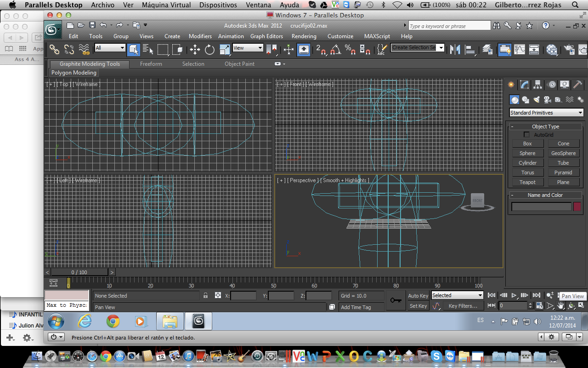Click the Time Configuration icon

point(539,305)
